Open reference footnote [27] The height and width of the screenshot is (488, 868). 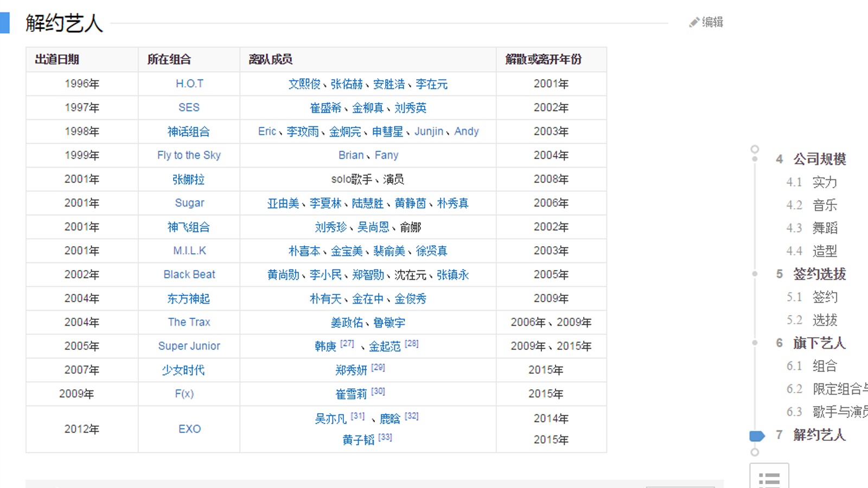[347, 344]
